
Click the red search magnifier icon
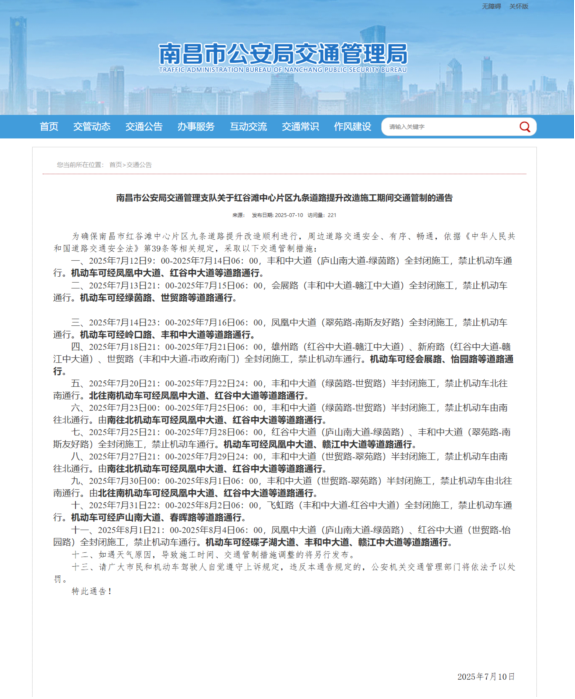(525, 127)
